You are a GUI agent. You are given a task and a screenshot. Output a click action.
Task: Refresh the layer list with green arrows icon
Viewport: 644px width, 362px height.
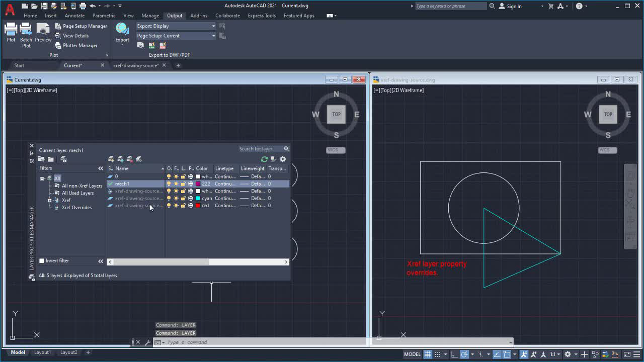264,159
